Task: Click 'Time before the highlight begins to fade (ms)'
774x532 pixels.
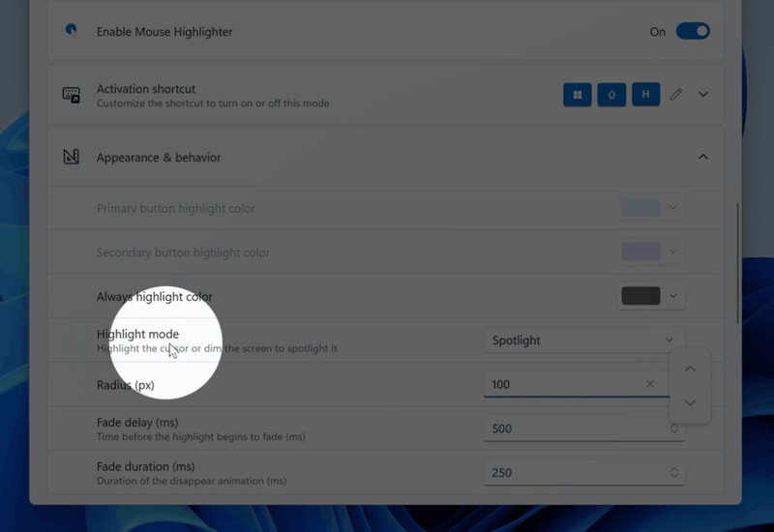Action: coord(201,437)
